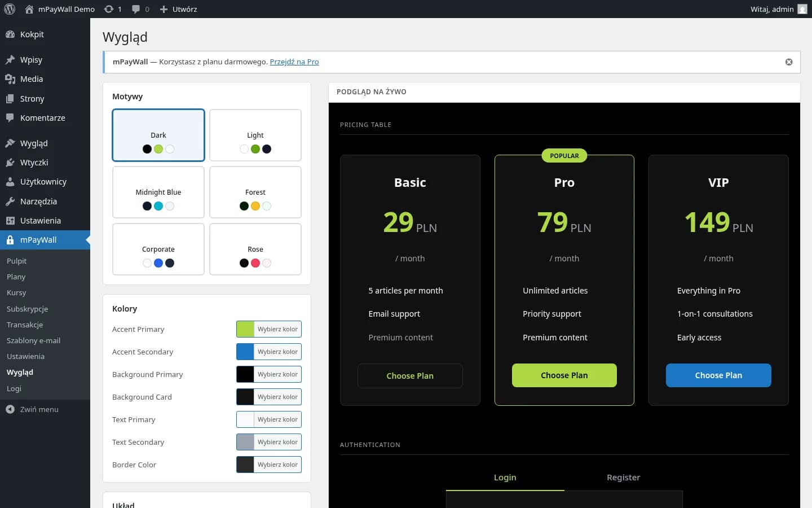
Task: Choose the Rose theme preset
Action: coord(255,249)
